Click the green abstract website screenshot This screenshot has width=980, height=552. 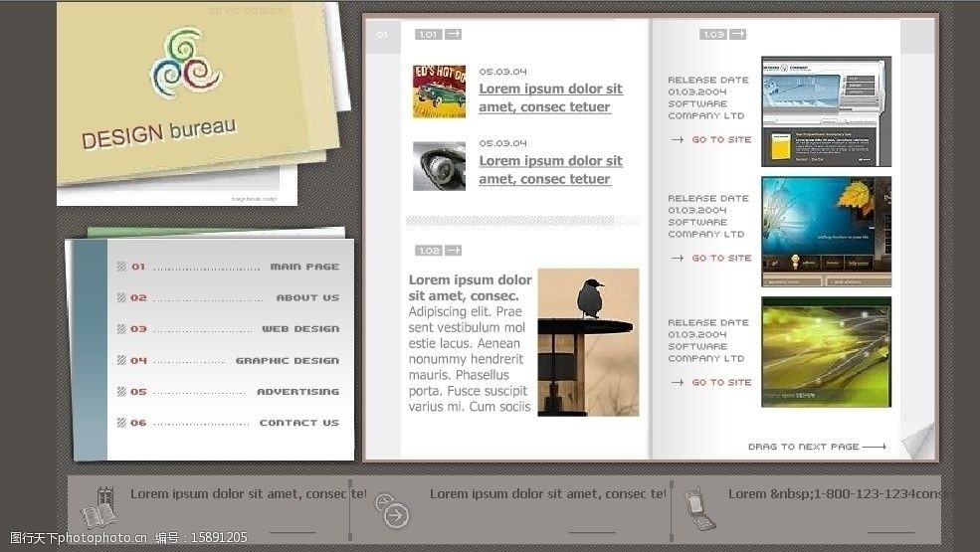tap(826, 351)
